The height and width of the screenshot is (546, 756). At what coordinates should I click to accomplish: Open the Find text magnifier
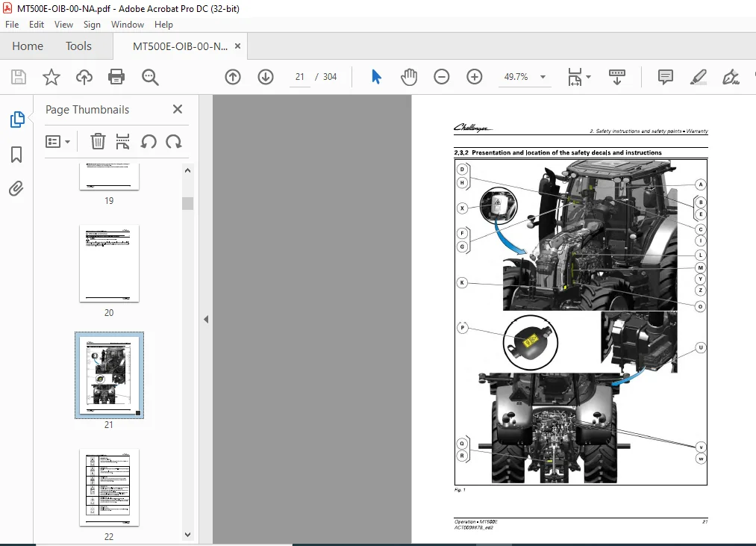point(150,77)
